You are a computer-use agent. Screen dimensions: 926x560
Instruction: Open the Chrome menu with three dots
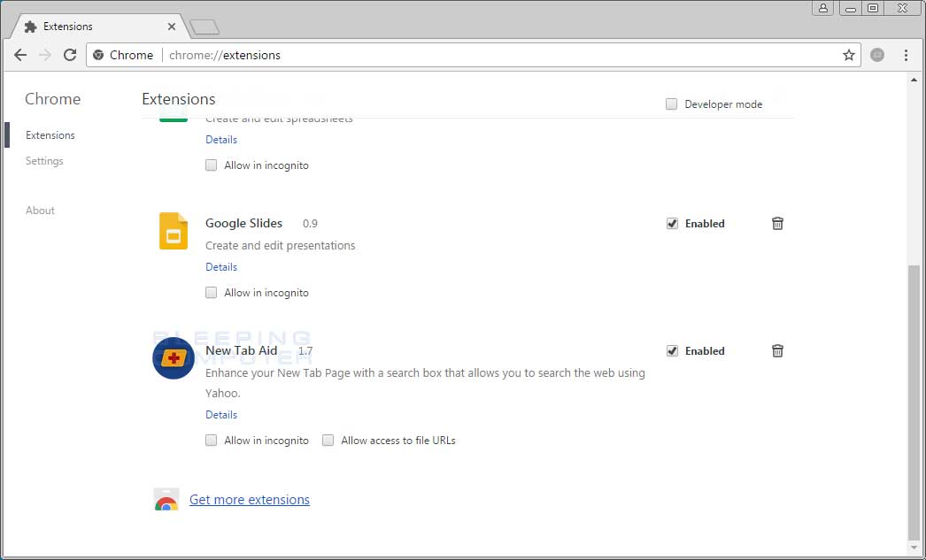click(905, 54)
